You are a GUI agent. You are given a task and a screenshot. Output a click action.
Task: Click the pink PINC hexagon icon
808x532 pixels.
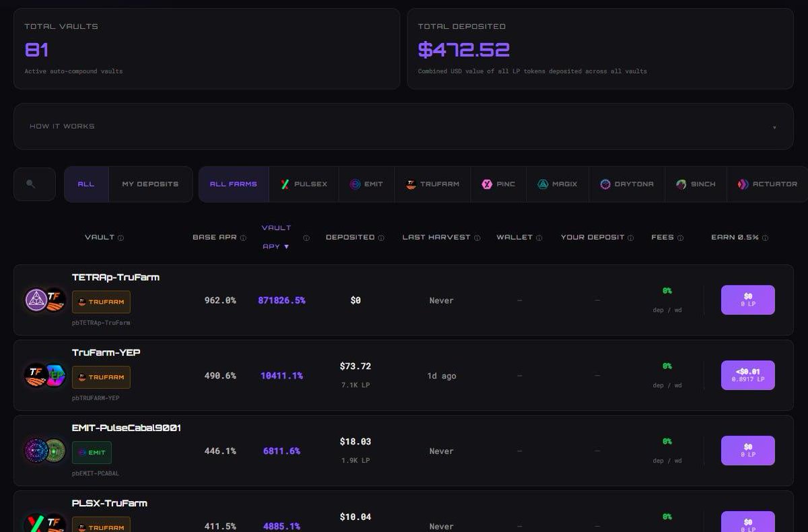(487, 184)
